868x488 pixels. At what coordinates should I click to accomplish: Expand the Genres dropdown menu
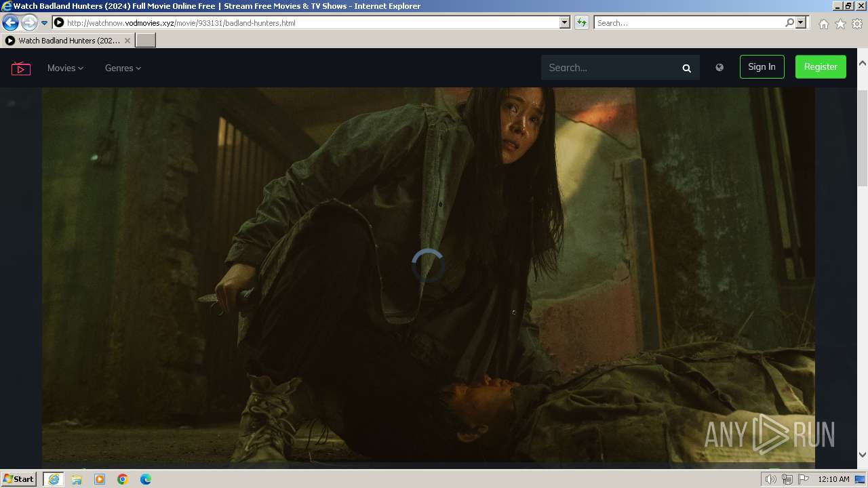tap(123, 68)
